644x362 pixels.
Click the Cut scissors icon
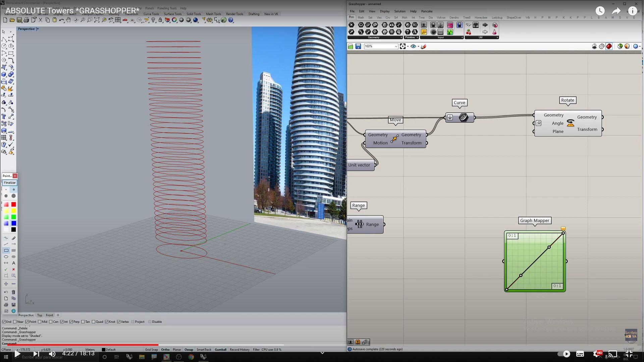pyautogui.click(x=40, y=20)
